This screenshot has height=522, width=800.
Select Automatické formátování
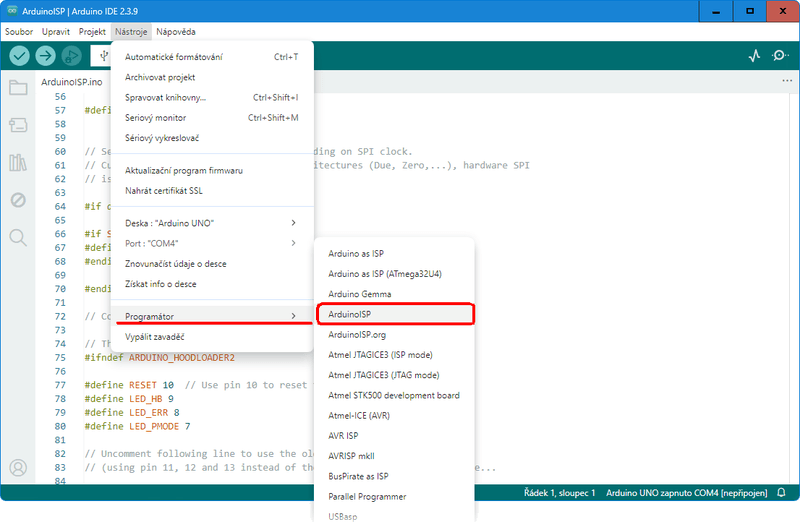pyautogui.click(x=212, y=57)
